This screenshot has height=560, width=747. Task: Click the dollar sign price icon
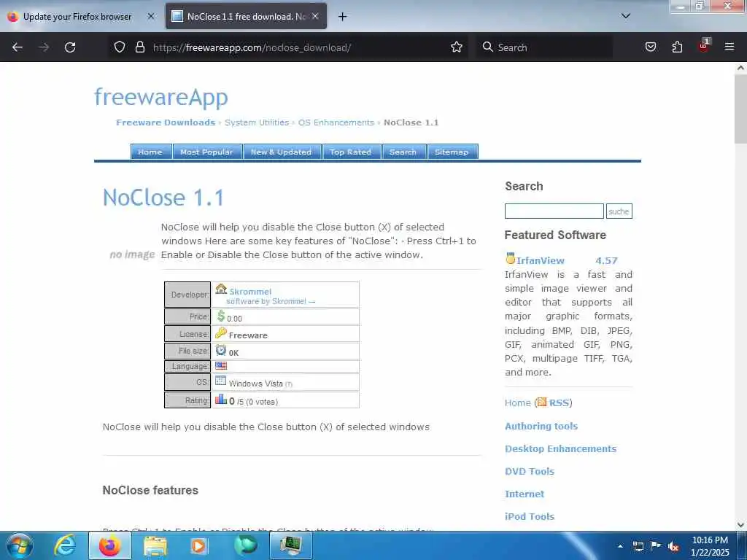click(220, 316)
